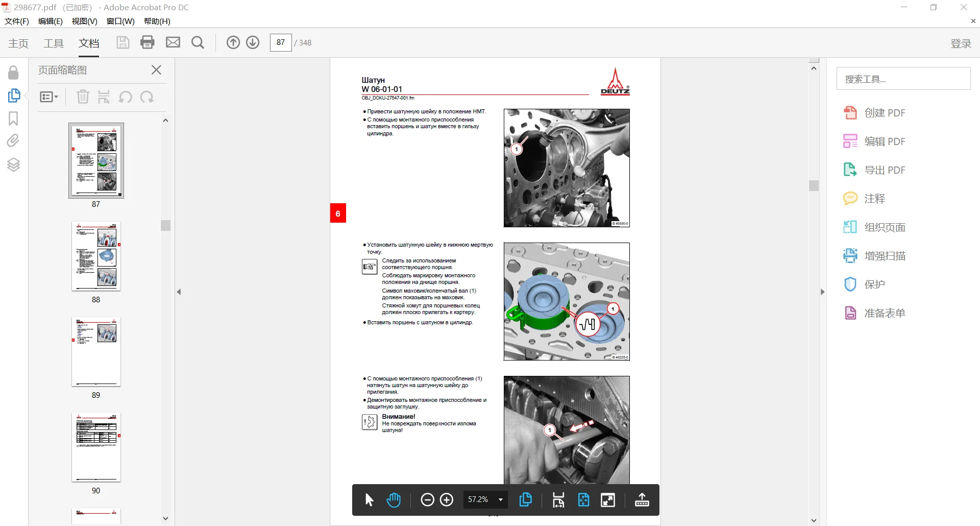
Task: Select page 90 thumbnail
Action: click(x=96, y=447)
